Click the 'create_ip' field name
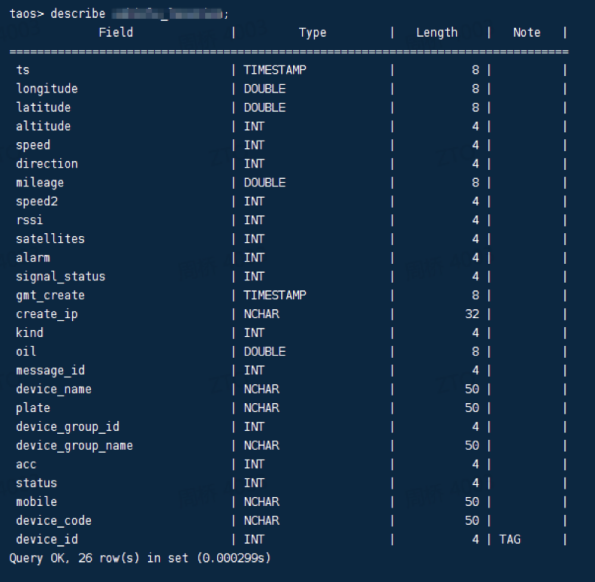Screen dimensions: 595x582 [x=47, y=314]
